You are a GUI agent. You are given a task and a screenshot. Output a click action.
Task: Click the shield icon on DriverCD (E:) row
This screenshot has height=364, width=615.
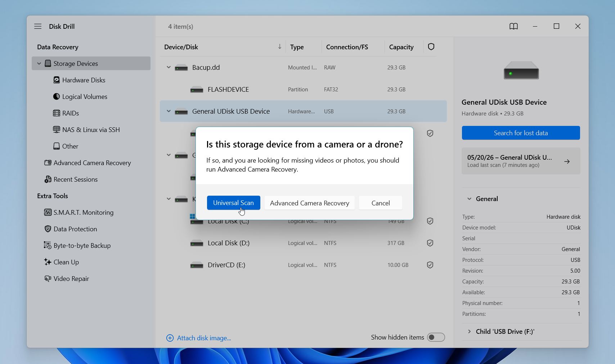[430, 265]
